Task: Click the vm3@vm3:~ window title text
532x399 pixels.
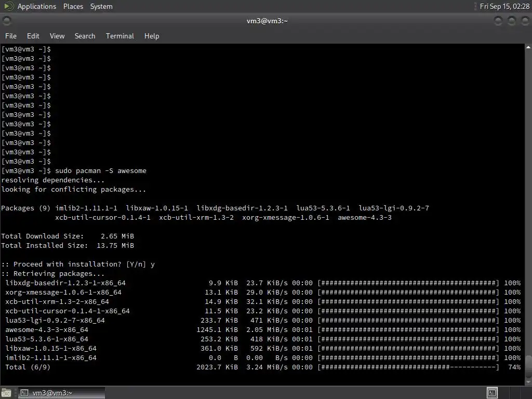Action: click(267, 21)
